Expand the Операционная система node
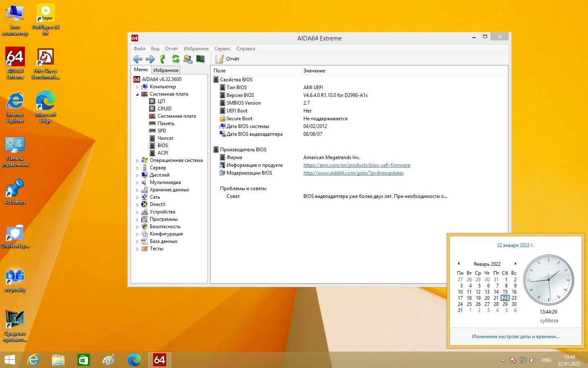 point(138,161)
